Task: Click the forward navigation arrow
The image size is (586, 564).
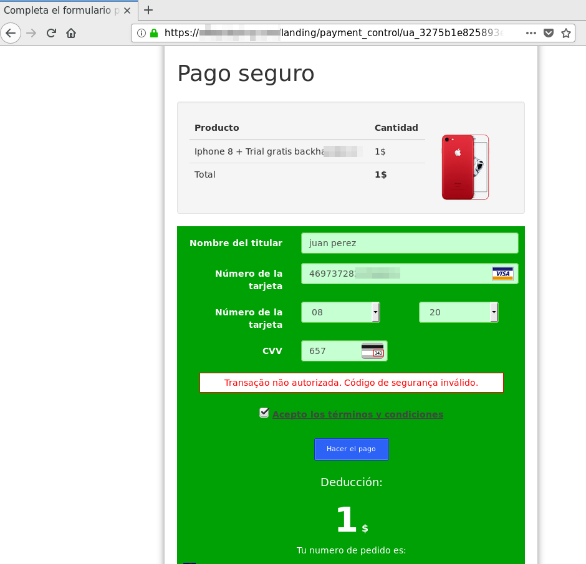Action: tap(31, 33)
